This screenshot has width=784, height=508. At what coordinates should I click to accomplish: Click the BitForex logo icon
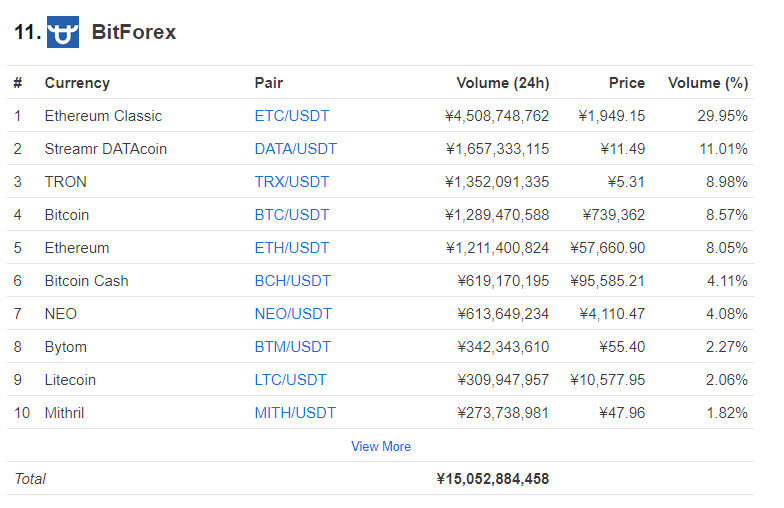pyautogui.click(x=63, y=32)
